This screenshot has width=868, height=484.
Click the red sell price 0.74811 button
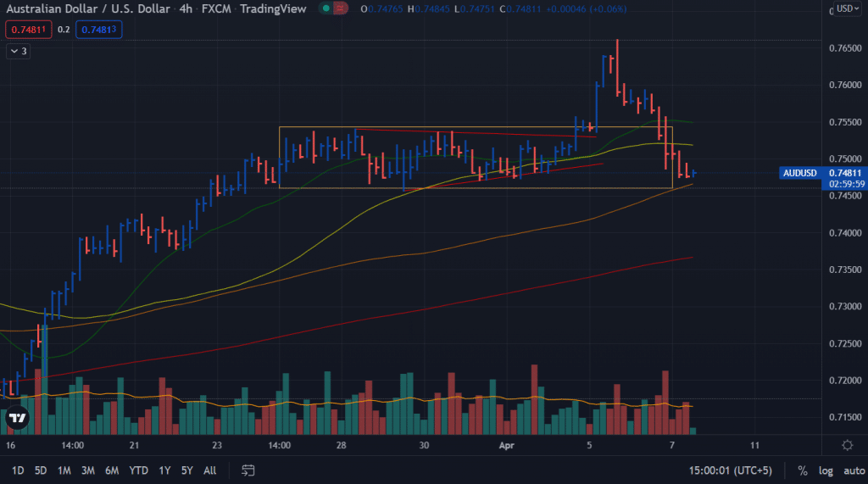pos(29,30)
